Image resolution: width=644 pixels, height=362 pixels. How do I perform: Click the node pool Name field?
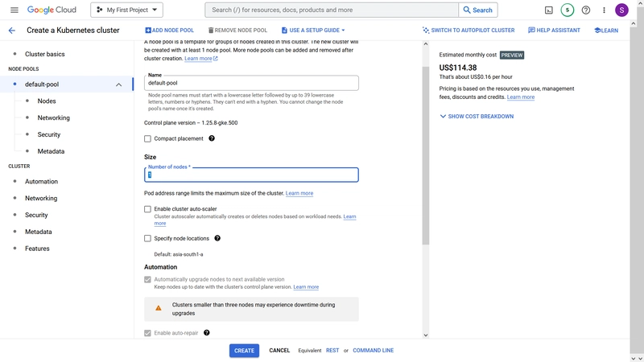click(x=251, y=83)
